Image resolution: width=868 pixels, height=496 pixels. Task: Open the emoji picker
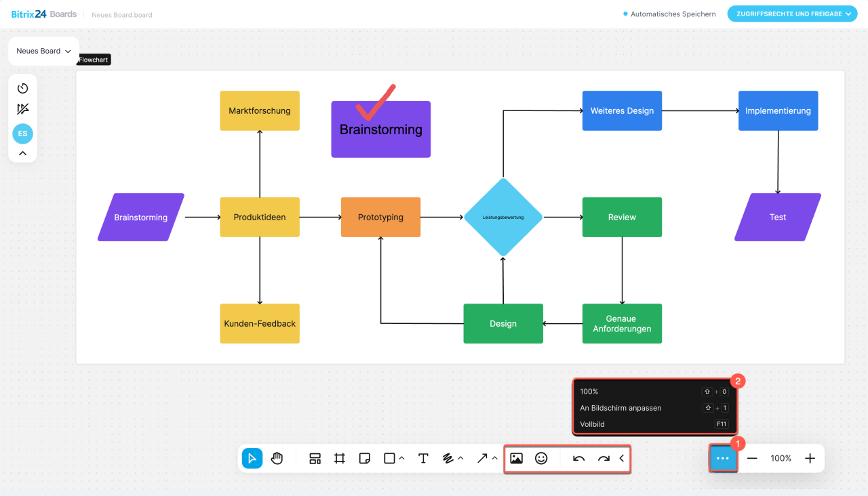(x=541, y=459)
